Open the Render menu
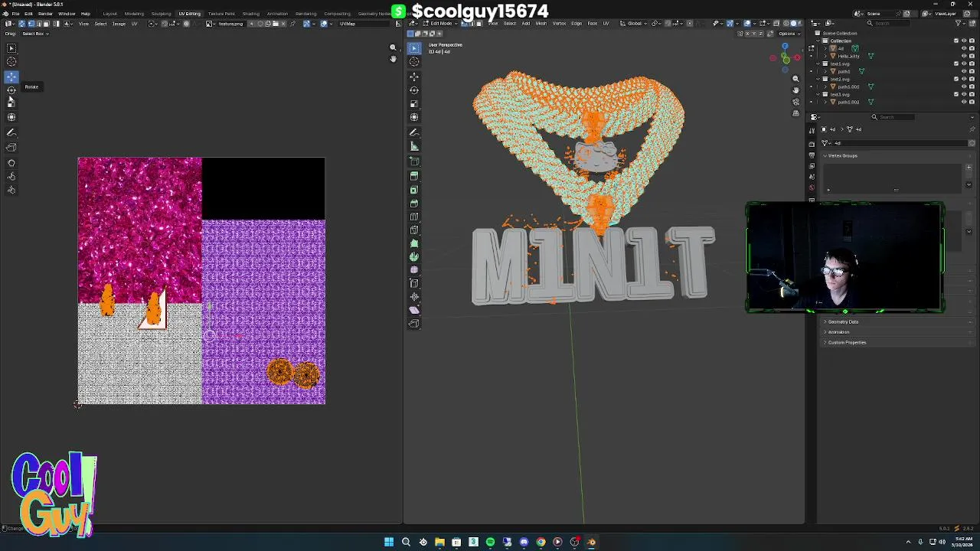Screen dimensions: 980x551 pos(45,14)
